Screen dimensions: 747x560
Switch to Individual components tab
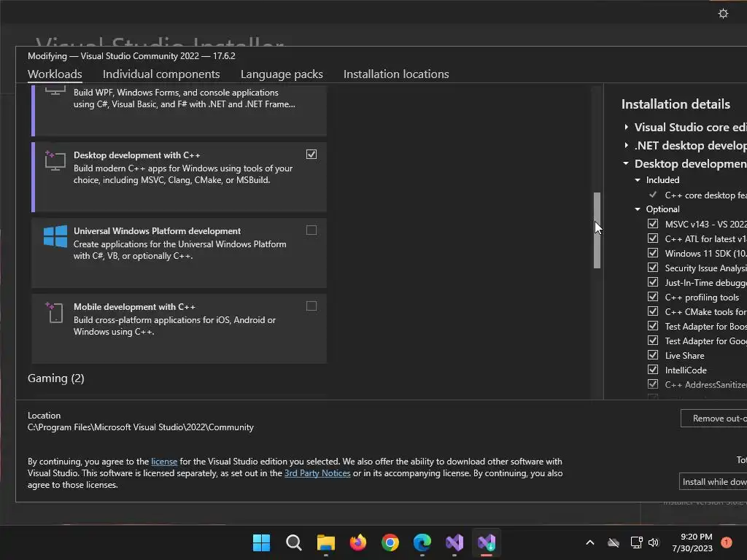[x=161, y=74]
